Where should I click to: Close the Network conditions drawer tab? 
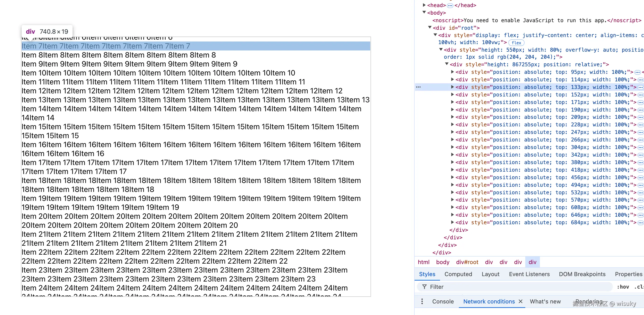point(521,302)
